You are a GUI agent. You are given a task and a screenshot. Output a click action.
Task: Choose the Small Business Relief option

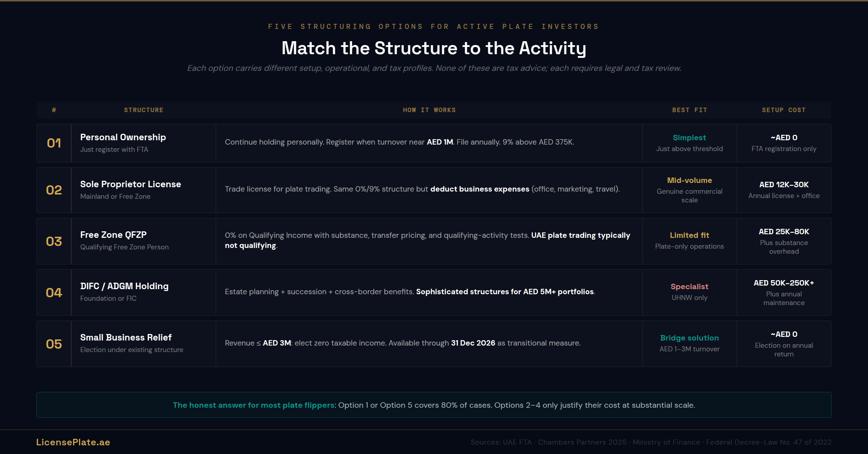click(x=126, y=338)
